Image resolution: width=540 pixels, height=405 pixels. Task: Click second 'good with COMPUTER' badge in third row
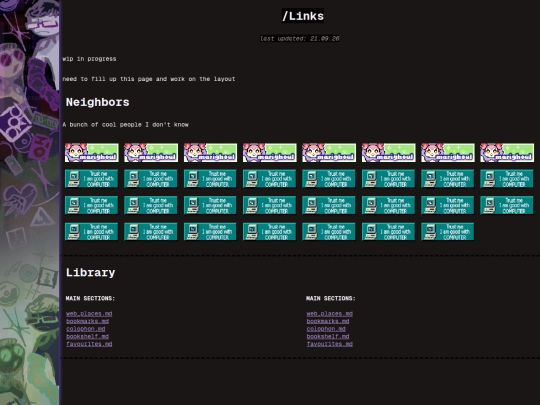151,205
